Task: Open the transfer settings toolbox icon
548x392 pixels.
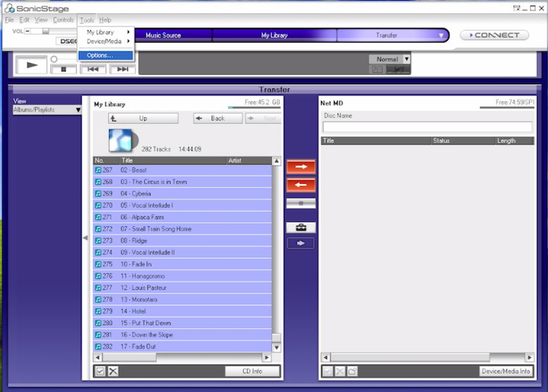Action: click(301, 228)
